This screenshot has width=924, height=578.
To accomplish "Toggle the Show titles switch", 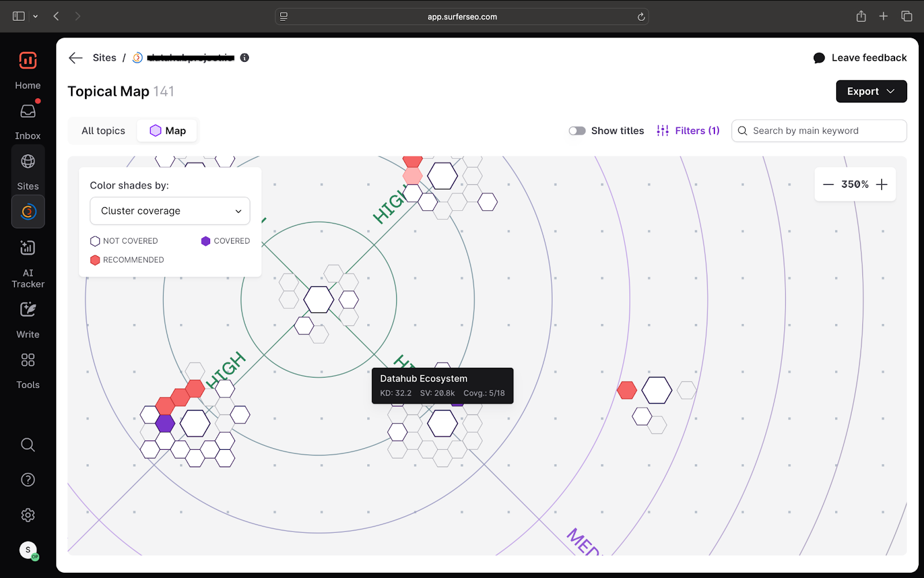I will click(x=577, y=131).
